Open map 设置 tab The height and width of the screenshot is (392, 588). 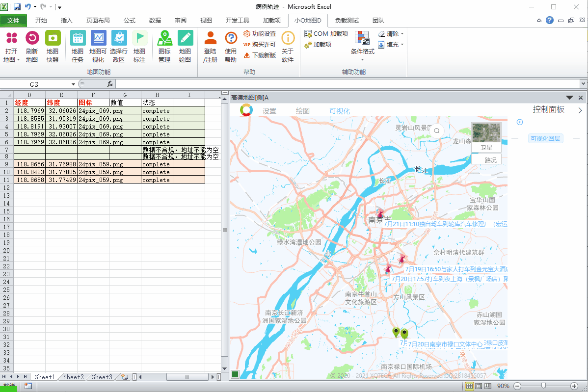269,111
